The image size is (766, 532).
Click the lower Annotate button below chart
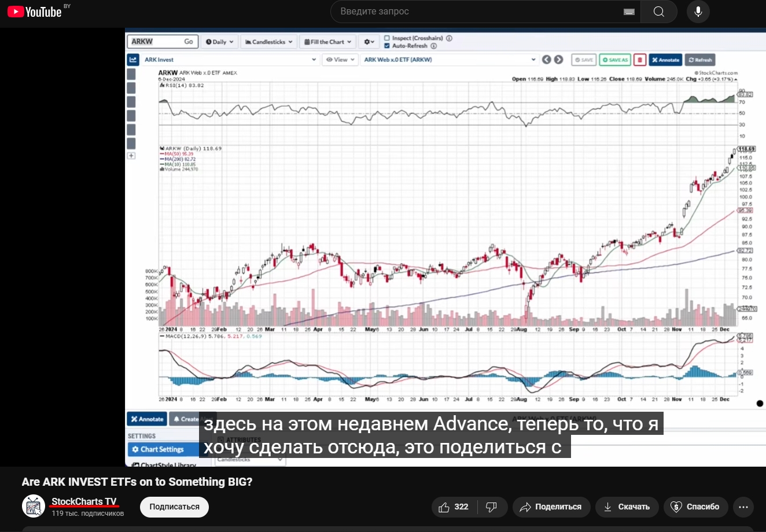(x=147, y=419)
